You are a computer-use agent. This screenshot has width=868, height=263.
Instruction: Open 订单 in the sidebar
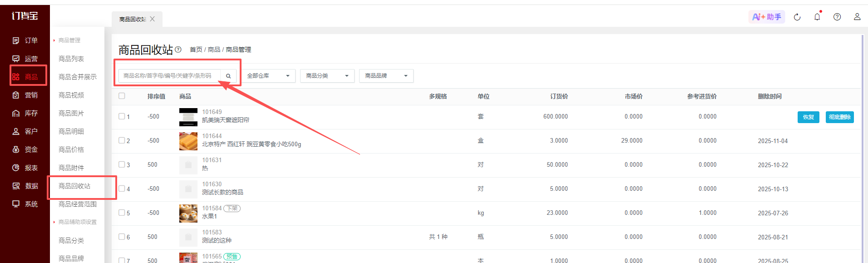point(25,40)
